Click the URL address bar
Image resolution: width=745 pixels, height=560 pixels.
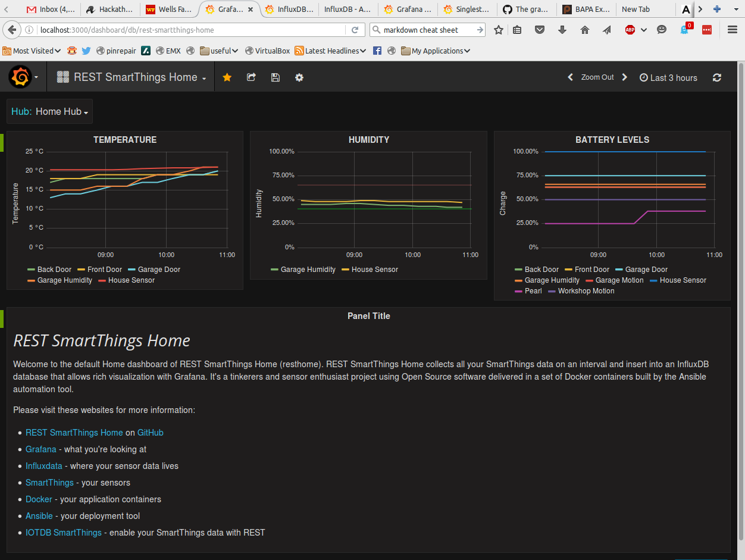(190, 30)
